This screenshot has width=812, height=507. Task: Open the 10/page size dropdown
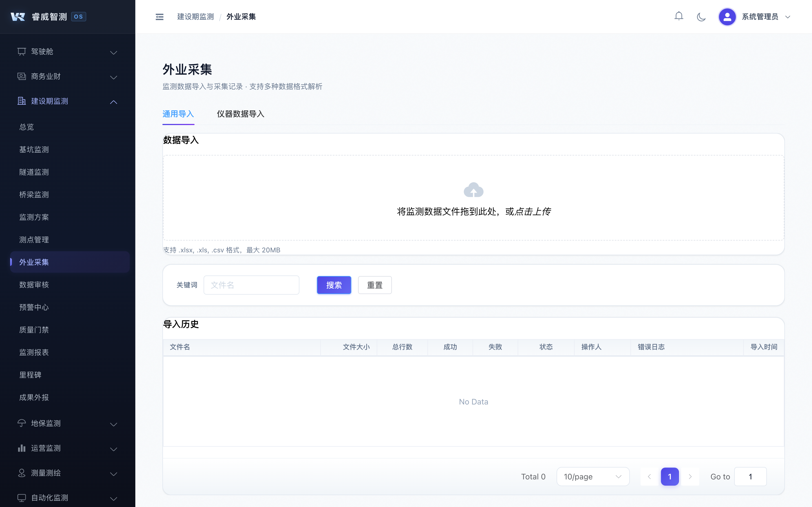(x=593, y=477)
